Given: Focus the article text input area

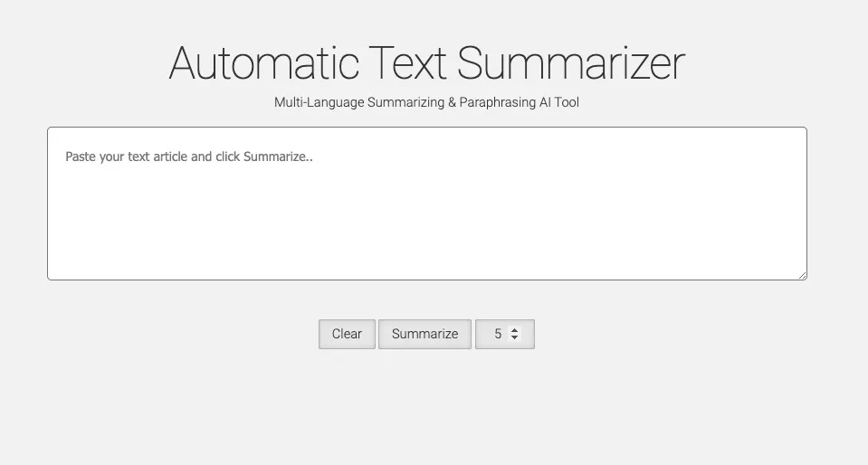Looking at the screenshot, I should pyautogui.click(x=426, y=204).
